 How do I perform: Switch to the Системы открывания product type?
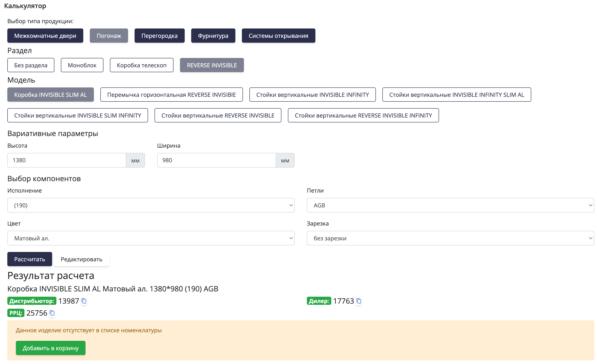[x=278, y=36]
